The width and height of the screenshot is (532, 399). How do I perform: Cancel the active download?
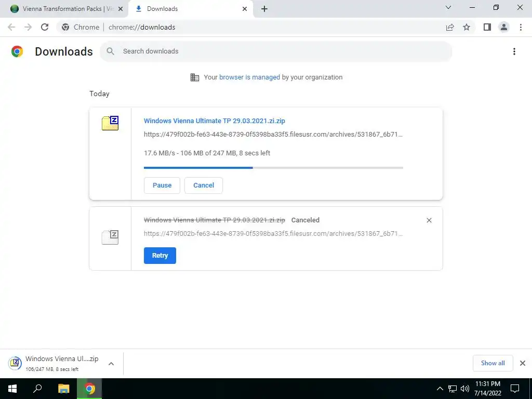tap(204, 185)
